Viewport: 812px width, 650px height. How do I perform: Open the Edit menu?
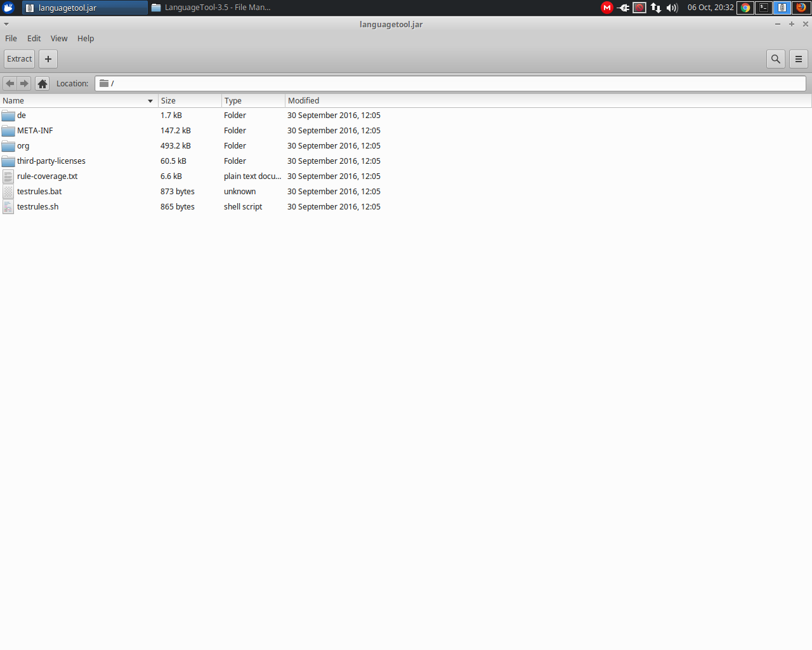(x=34, y=39)
